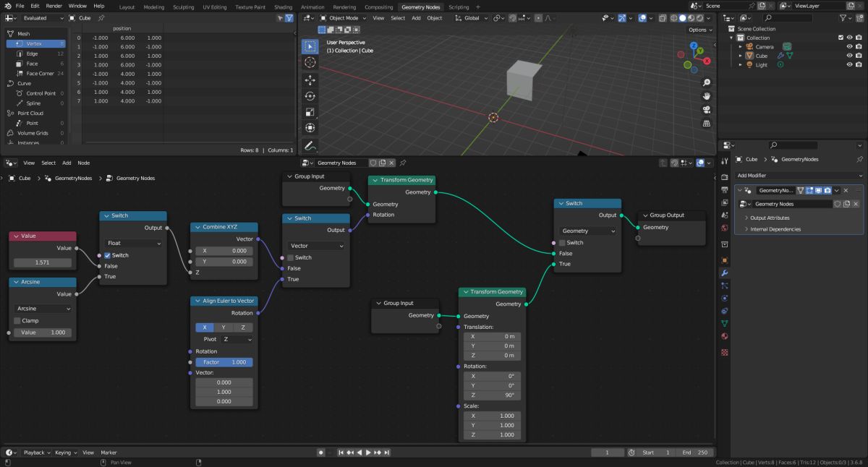Expand the Output Attributes panel
Screen dimensions: 868x467
770,218
